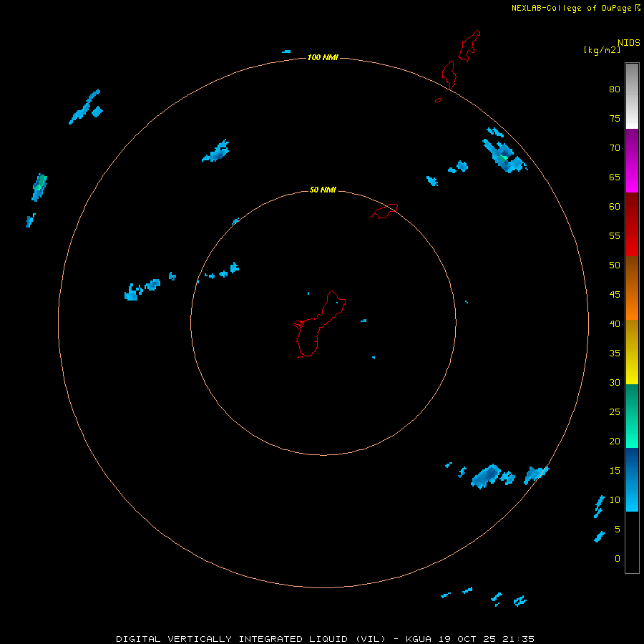Image resolution: width=644 pixels, height=644 pixels.
Task: Click the Guam island outline at the radar center
Action: point(320,324)
